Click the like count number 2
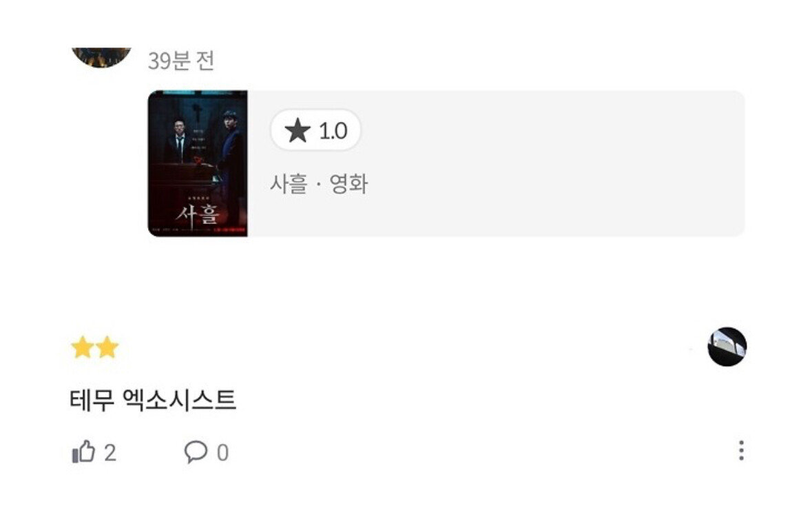Screen dimensions: 812x508 coord(110,453)
